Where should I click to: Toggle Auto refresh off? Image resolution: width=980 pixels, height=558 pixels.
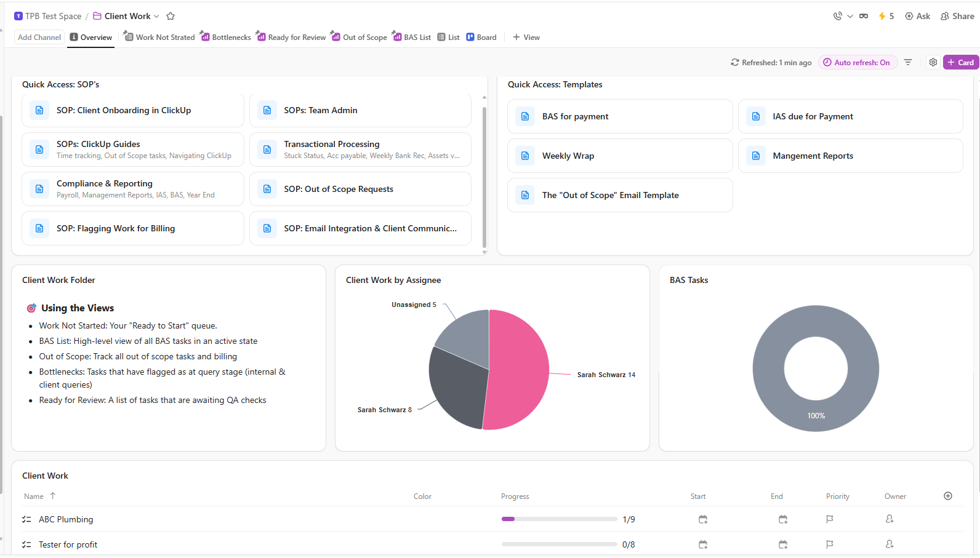click(x=857, y=62)
